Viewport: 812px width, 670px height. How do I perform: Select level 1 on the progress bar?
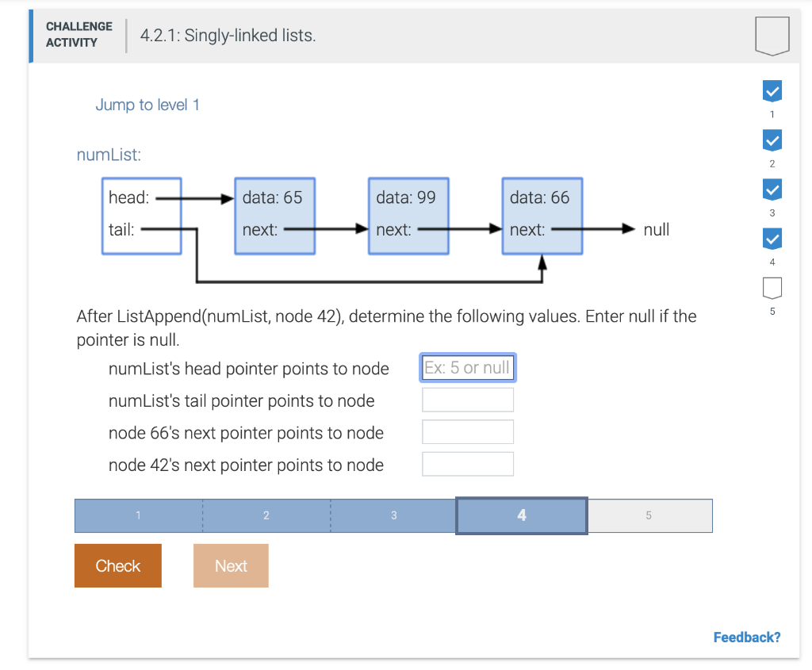pyautogui.click(x=138, y=515)
